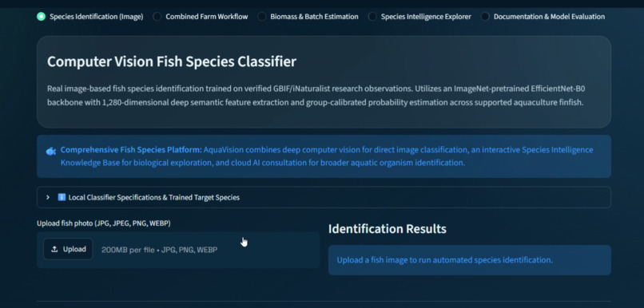644x308 pixels.
Task: Click the 'Real image-based fish species identification' description
Action: (x=316, y=96)
